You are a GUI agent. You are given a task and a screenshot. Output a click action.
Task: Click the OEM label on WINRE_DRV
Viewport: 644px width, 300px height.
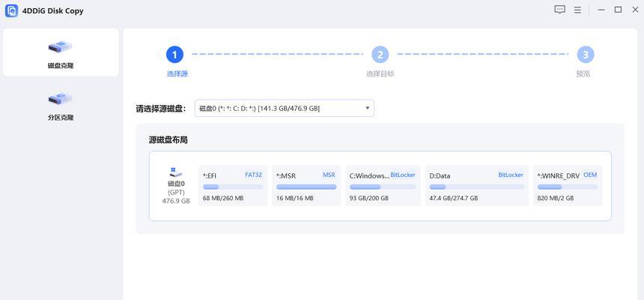point(590,175)
